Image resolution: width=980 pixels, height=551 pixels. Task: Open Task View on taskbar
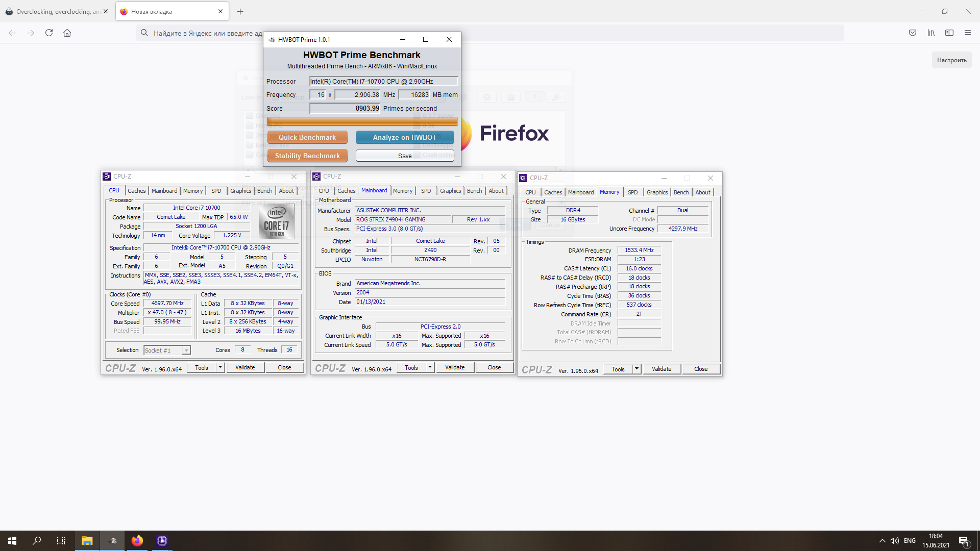(x=61, y=541)
